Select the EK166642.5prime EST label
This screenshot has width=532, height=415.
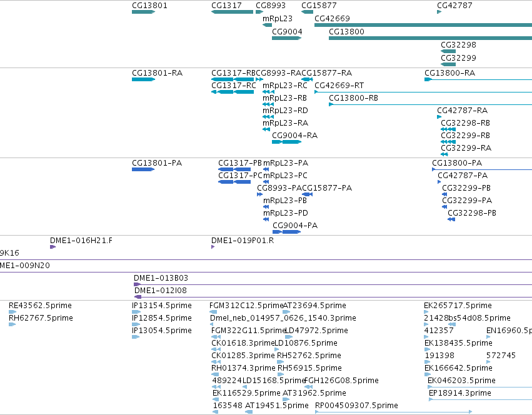(458, 368)
